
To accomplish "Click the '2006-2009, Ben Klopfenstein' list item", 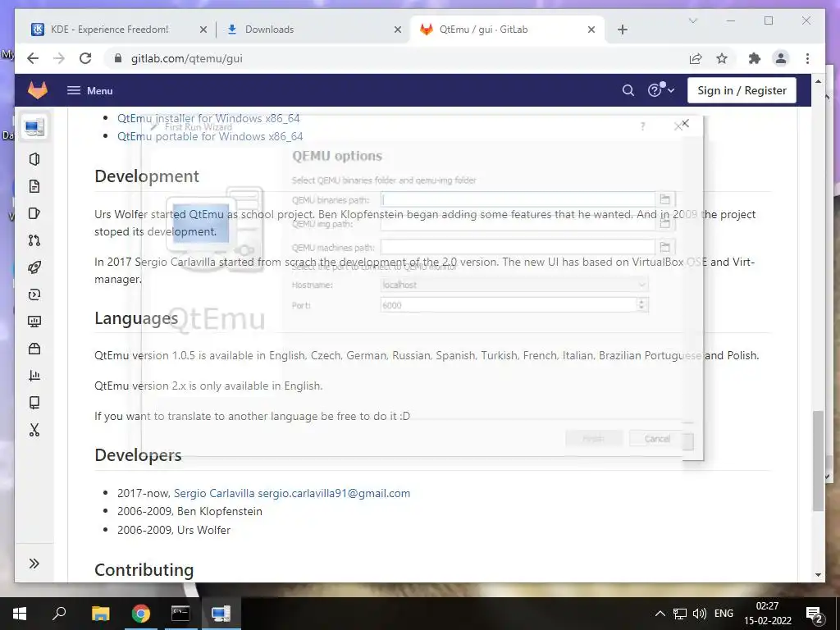I will tap(189, 511).
